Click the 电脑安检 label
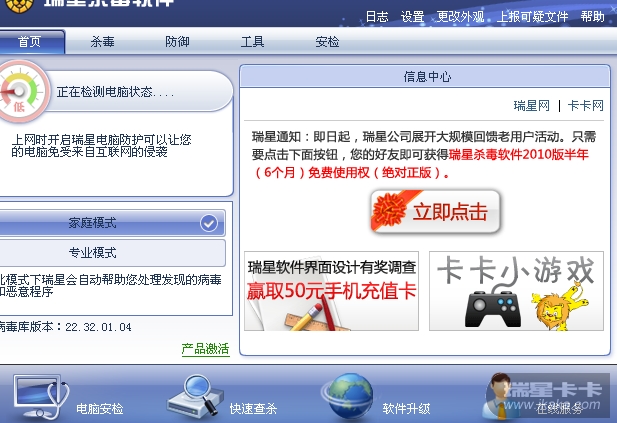The image size is (617, 423). (x=100, y=409)
